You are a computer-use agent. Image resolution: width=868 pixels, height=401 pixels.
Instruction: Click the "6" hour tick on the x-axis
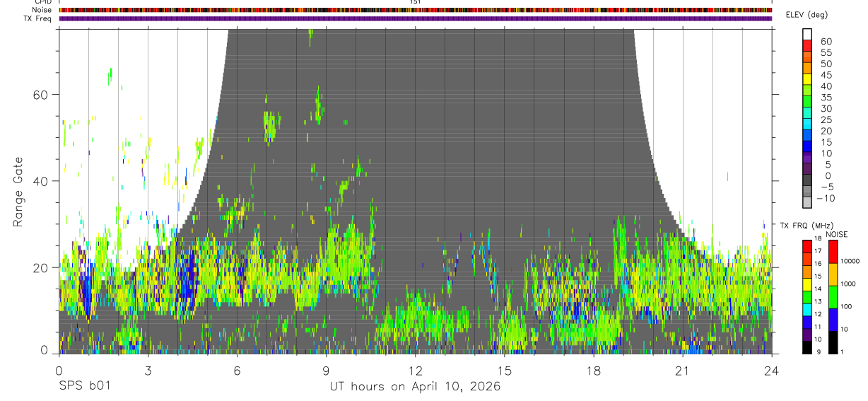237,371
